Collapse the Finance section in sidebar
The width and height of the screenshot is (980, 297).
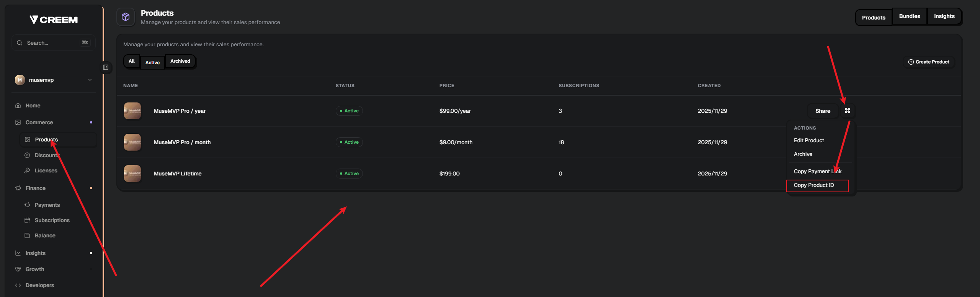point(35,188)
